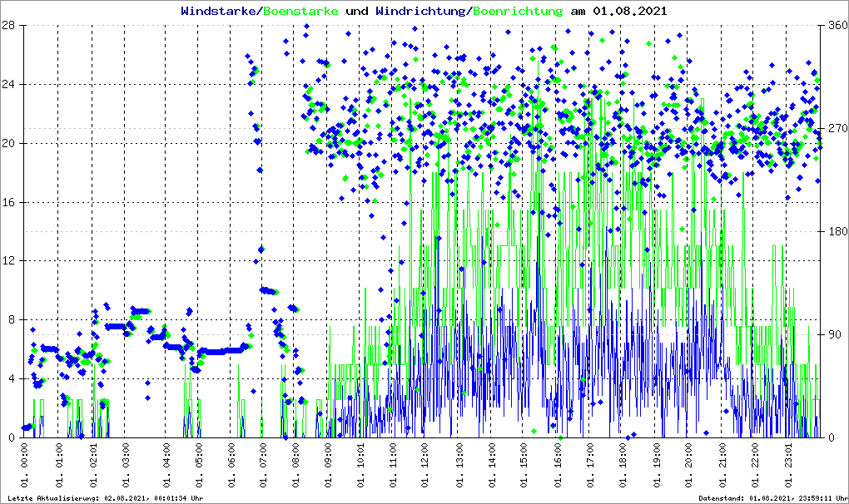Click the 360 value on right axis
Viewport: 849px width, 504px height.
[835, 26]
